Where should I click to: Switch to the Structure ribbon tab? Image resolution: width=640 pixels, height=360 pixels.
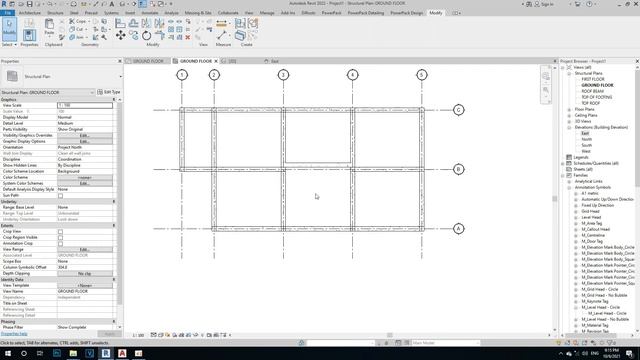[55, 13]
